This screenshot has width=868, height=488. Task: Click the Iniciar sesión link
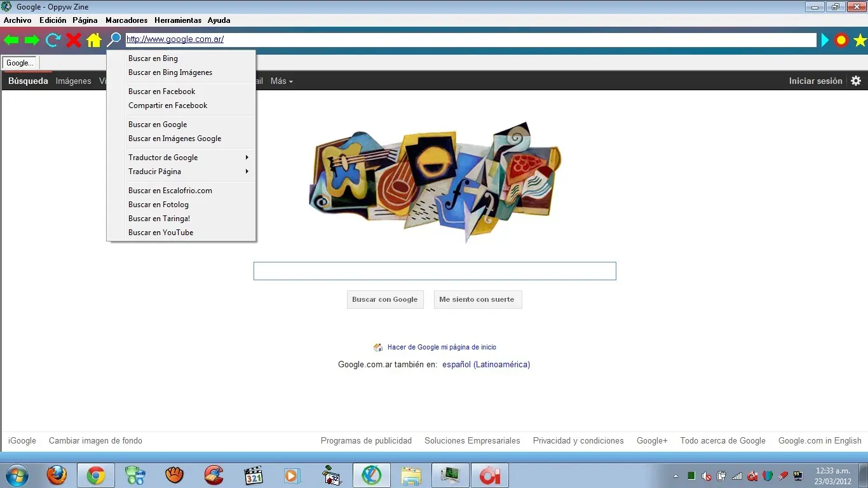click(x=815, y=81)
